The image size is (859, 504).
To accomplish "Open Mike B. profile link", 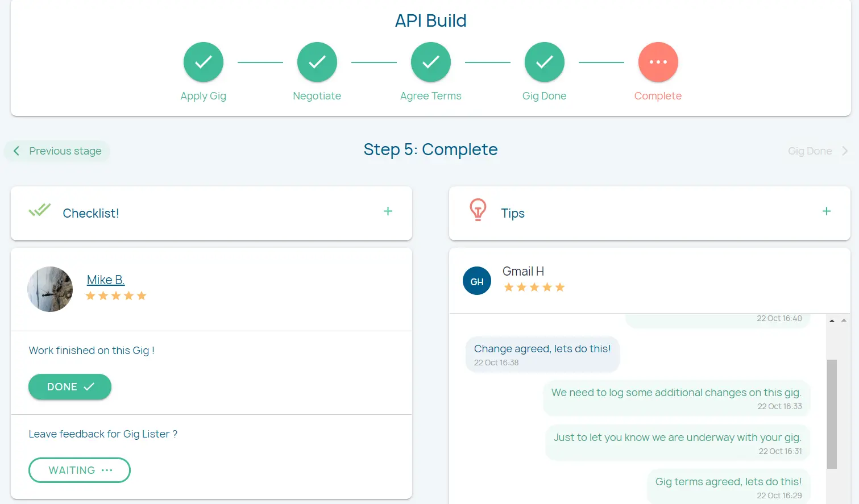I will [105, 280].
